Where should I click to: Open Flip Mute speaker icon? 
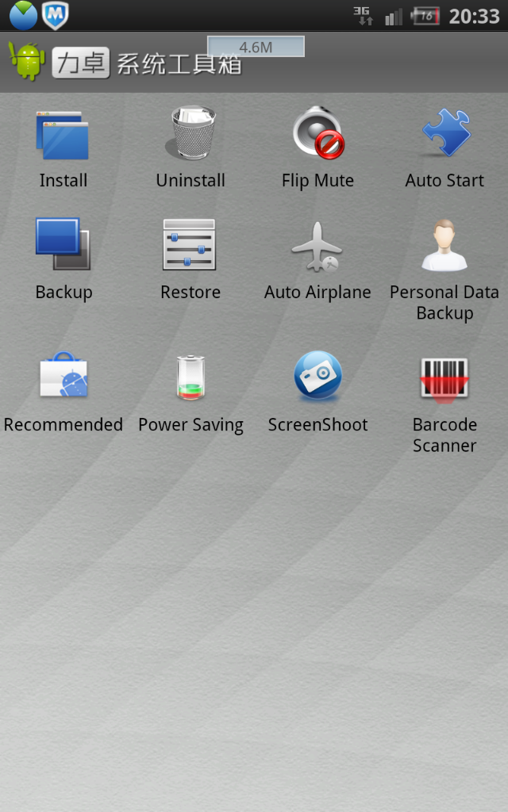(317, 133)
